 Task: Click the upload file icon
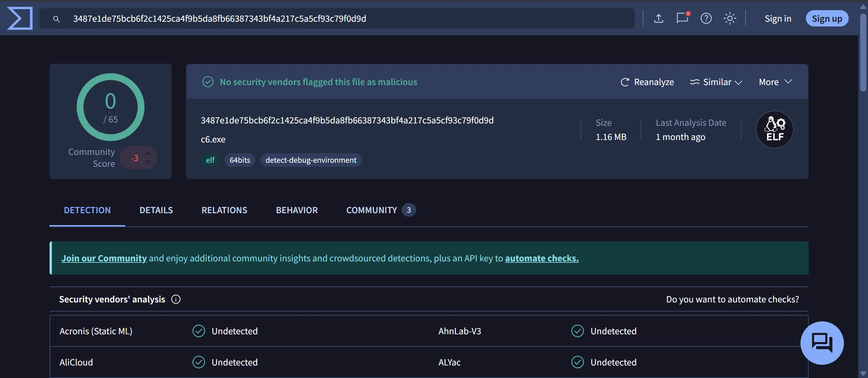pyautogui.click(x=658, y=18)
